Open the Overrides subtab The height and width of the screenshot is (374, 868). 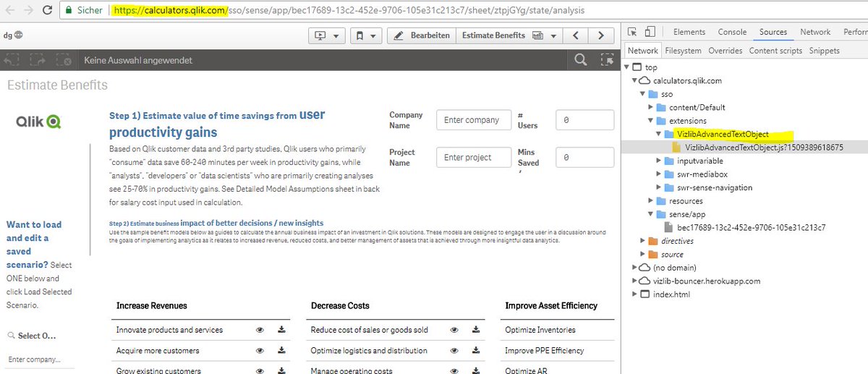click(726, 51)
